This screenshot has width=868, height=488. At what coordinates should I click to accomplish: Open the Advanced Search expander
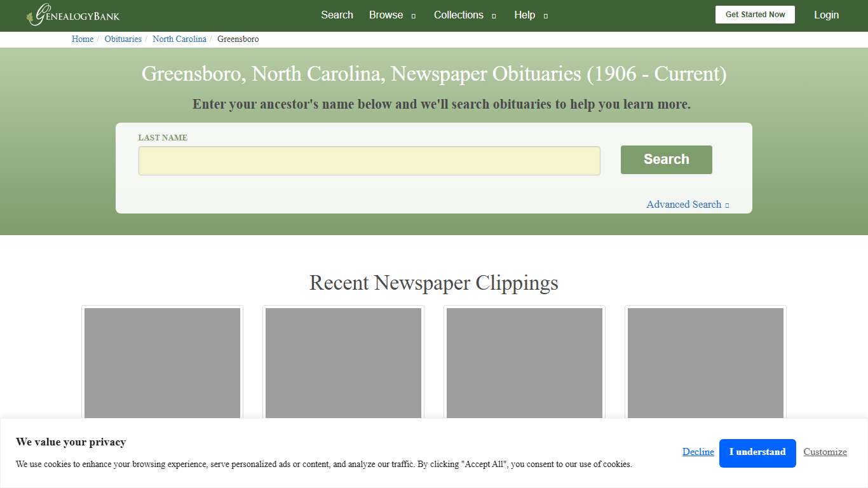pos(687,204)
